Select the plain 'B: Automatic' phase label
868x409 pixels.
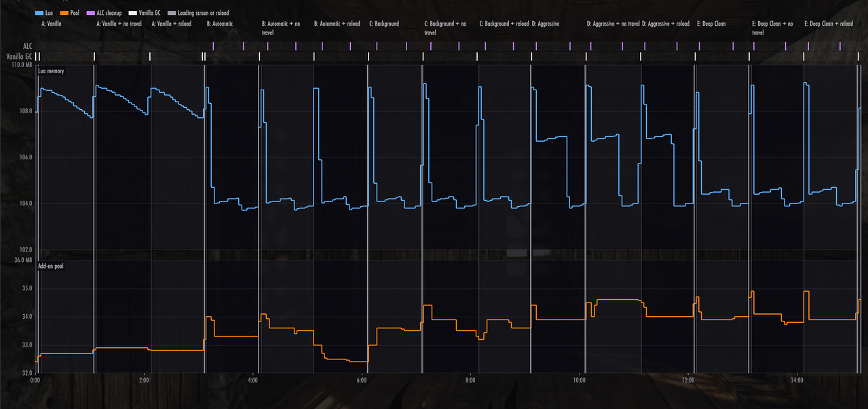point(220,24)
